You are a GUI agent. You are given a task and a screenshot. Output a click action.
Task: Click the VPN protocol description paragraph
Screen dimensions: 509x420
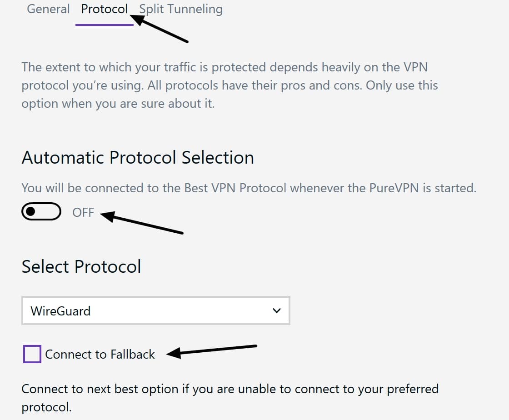230,85
